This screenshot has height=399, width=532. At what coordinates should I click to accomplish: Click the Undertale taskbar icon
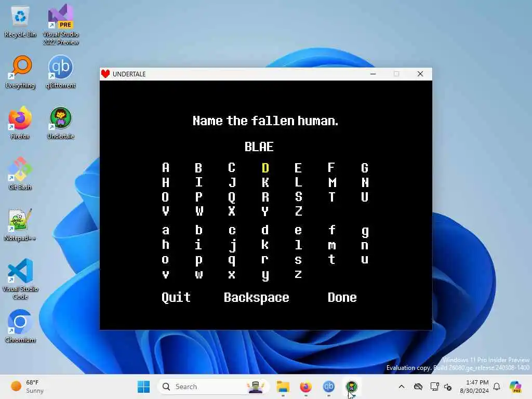pos(352,387)
